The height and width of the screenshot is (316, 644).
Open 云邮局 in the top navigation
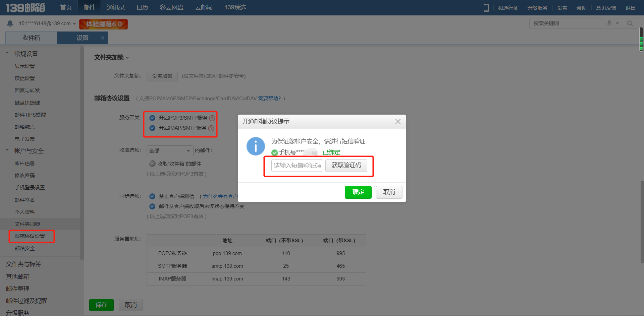(204, 7)
